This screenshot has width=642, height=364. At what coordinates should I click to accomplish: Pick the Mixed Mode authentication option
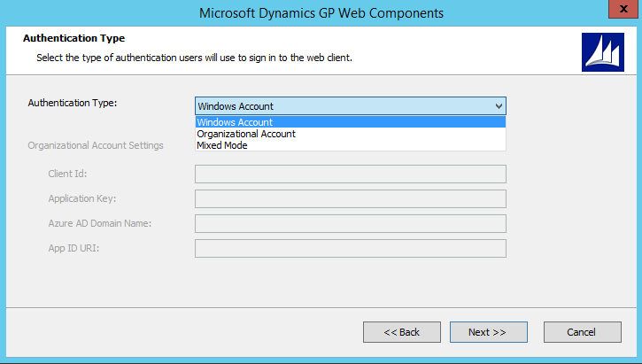[351, 145]
